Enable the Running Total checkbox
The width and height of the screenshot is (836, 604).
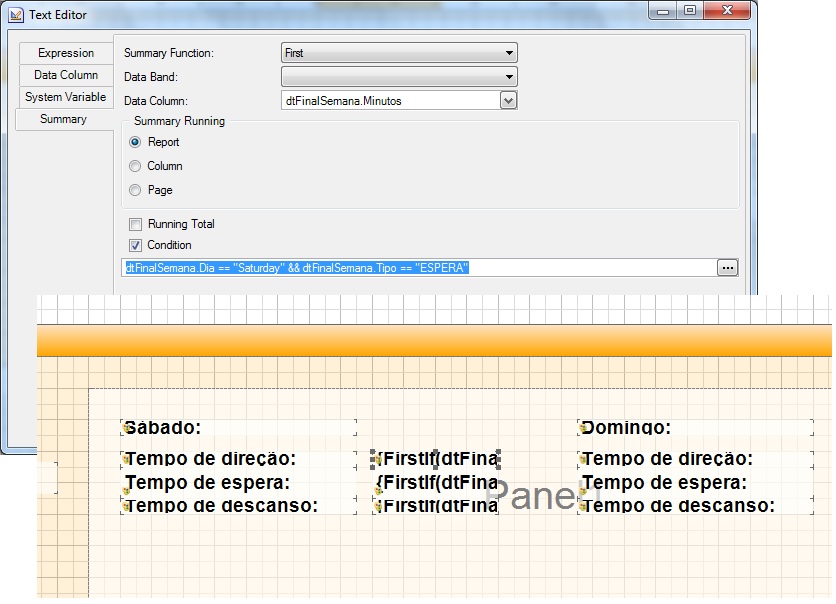point(135,224)
